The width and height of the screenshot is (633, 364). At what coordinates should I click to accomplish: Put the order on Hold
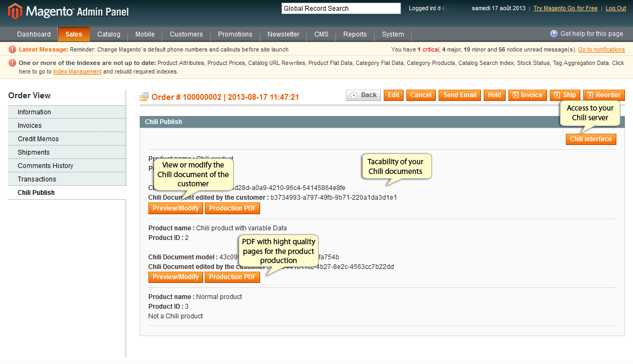click(494, 95)
